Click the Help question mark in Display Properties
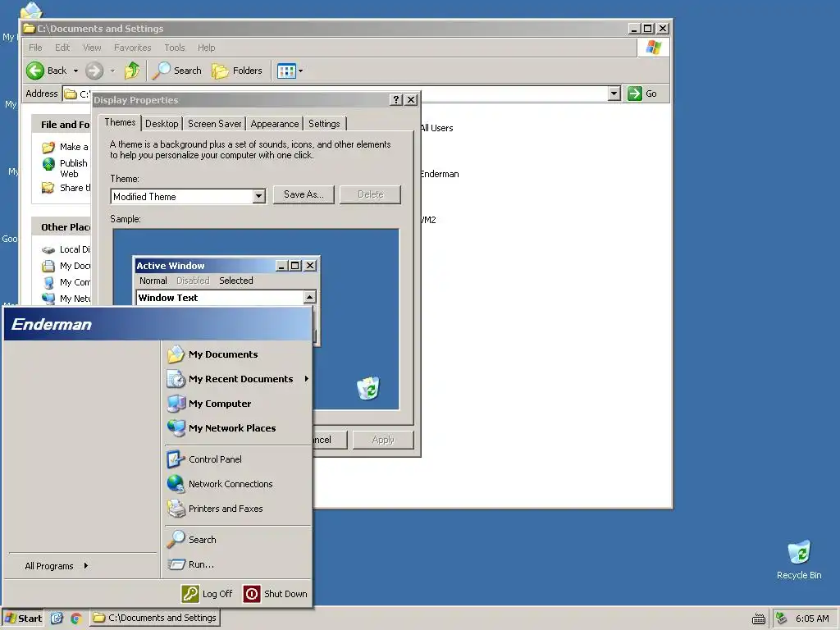The height and width of the screenshot is (630, 840). pyautogui.click(x=396, y=99)
